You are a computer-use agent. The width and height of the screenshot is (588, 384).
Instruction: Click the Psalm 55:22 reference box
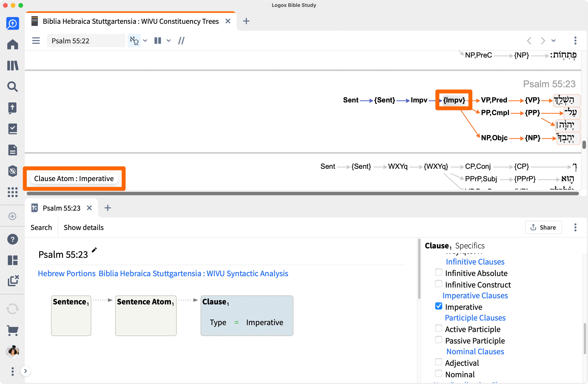pos(86,40)
